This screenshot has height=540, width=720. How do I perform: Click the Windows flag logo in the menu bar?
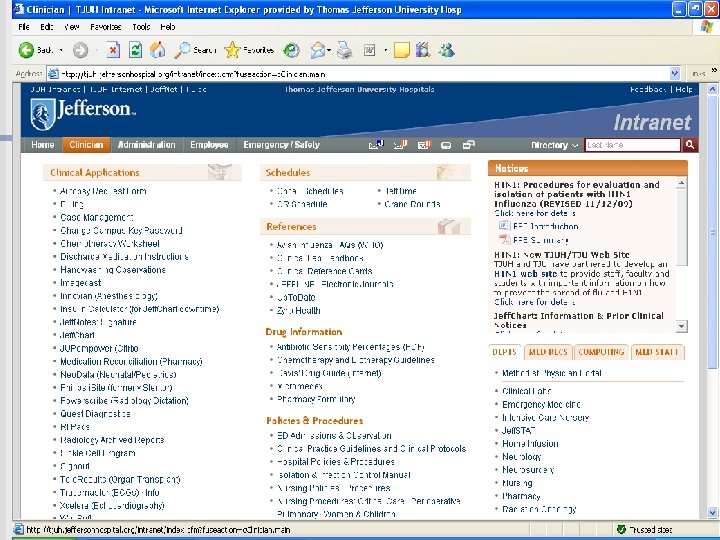click(x=707, y=27)
